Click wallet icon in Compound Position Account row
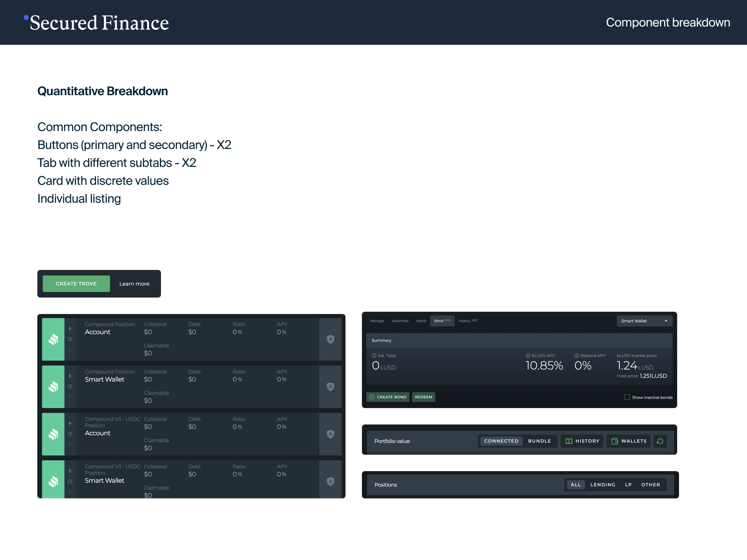The image size is (747, 560). tap(70, 339)
